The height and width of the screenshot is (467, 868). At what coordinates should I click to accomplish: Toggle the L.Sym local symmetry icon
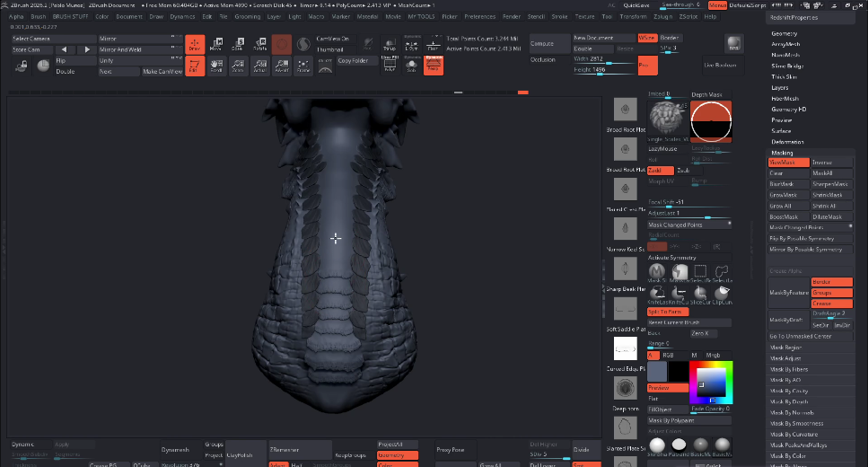411,44
